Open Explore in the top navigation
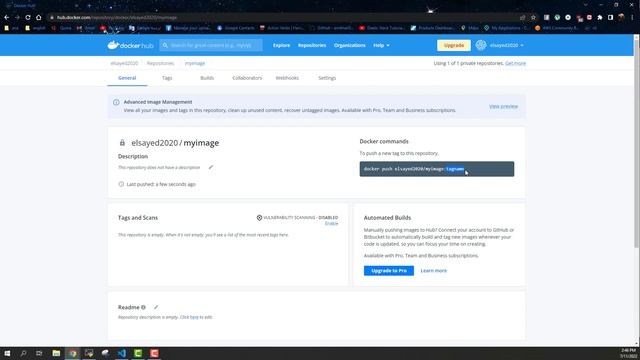This screenshot has width=640, height=360. (x=281, y=45)
